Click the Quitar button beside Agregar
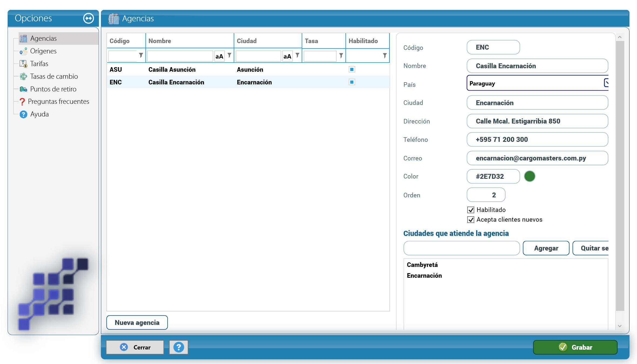The height and width of the screenshot is (364, 637). click(591, 248)
